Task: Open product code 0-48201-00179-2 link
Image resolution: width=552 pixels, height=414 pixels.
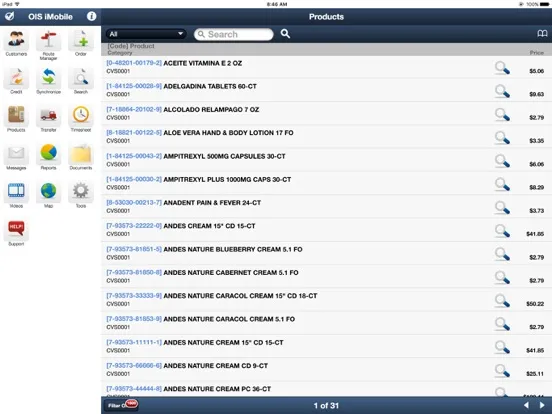Action: tap(134, 63)
